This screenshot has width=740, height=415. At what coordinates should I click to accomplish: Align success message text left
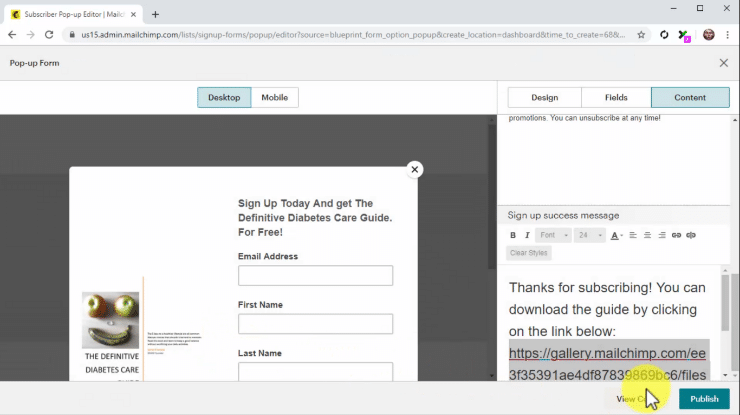[633, 235]
